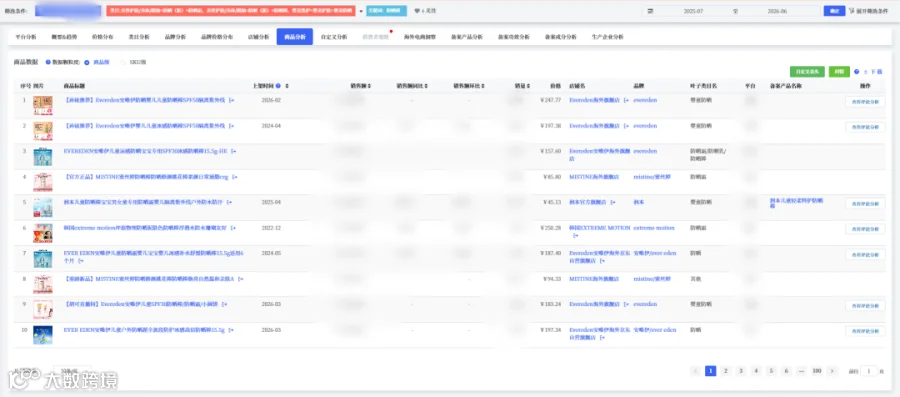The height and width of the screenshot is (397, 900).
Task: Click price ¥247.77 in row 1
Action: click(x=550, y=100)
